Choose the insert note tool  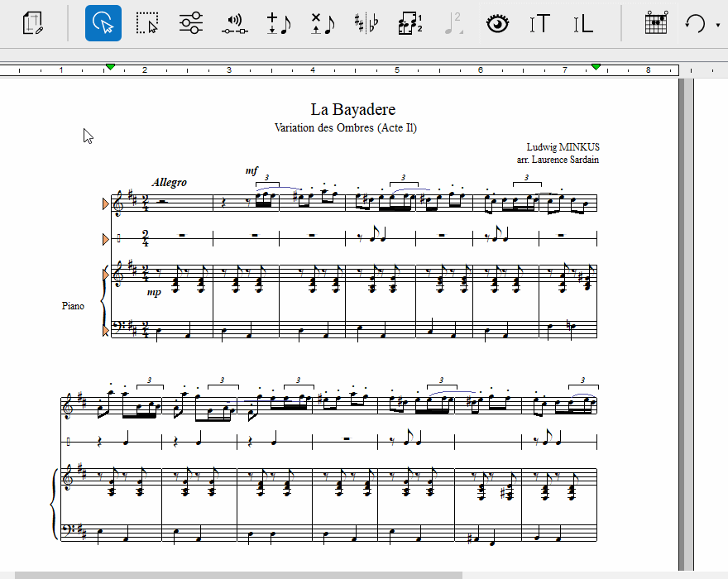click(x=279, y=24)
